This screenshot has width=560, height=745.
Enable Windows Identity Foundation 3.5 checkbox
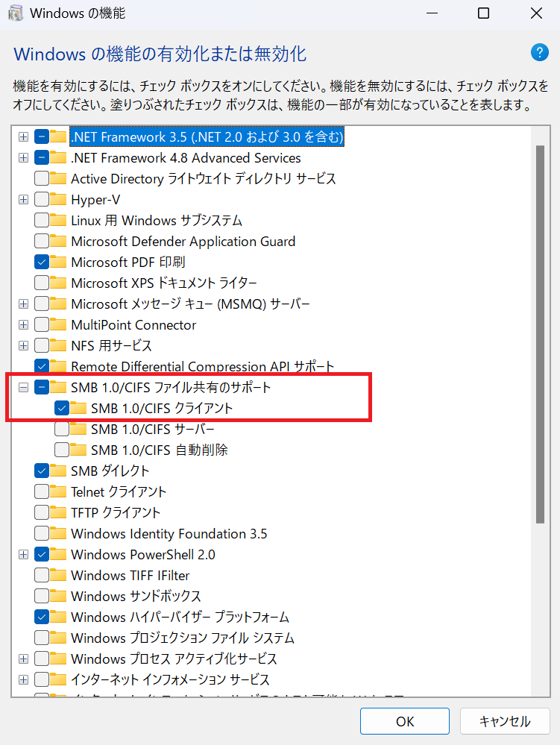(x=42, y=533)
